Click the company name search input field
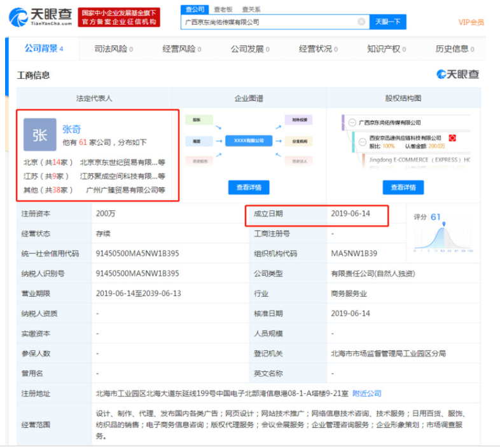The height and width of the screenshot is (448, 500). (x=267, y=22)
